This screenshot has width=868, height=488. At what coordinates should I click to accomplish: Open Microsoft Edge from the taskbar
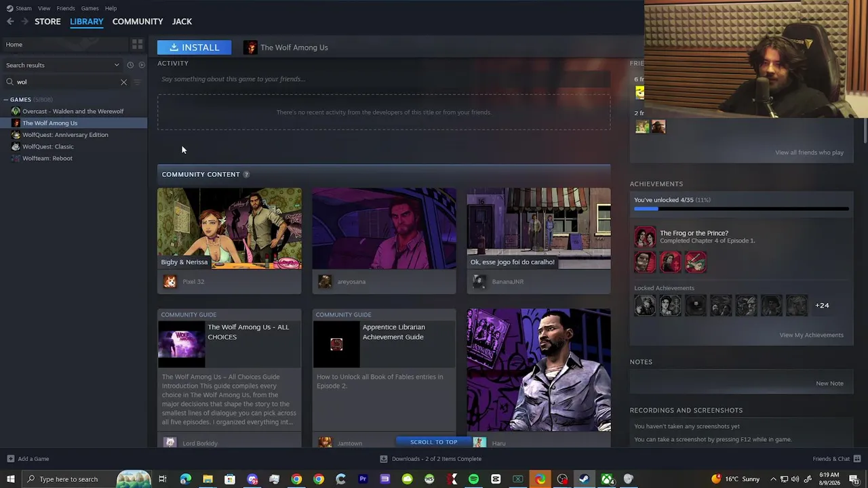pos(185,479)
